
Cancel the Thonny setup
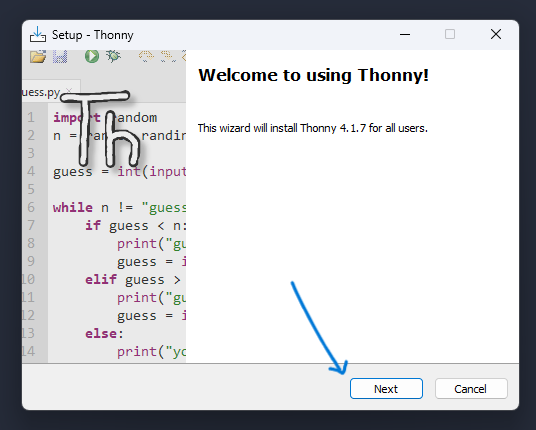click(471, 389)
